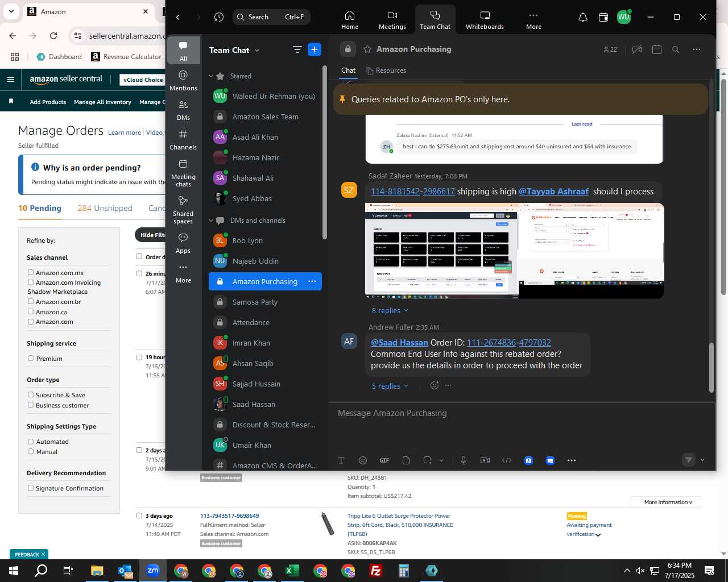728x582 pixels.
Task: Open chat with Bob Lyon
Action: [x=265, y=240]
